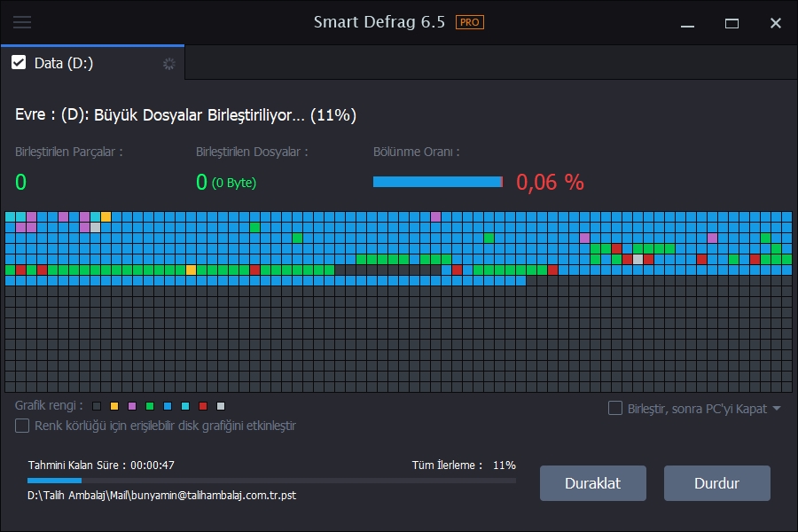Uncheck the Data (D:) drive checkbox
The width and height of the screenshot is (798, 532).
tap(20, 63)
